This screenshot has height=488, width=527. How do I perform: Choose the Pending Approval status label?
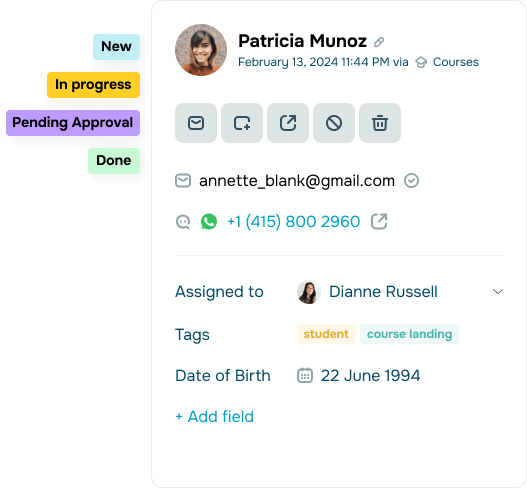pyautogui.click(x=73, y=123)
